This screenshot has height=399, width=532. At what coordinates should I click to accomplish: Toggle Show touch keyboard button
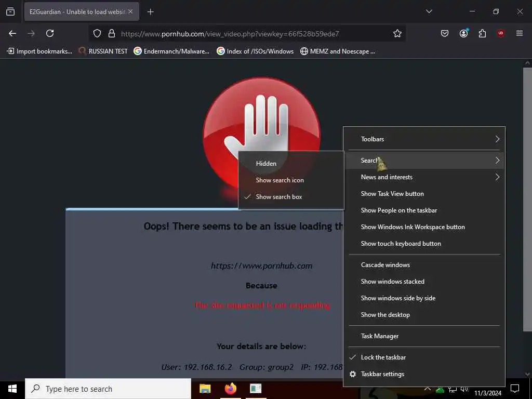[x=424, y=244]
